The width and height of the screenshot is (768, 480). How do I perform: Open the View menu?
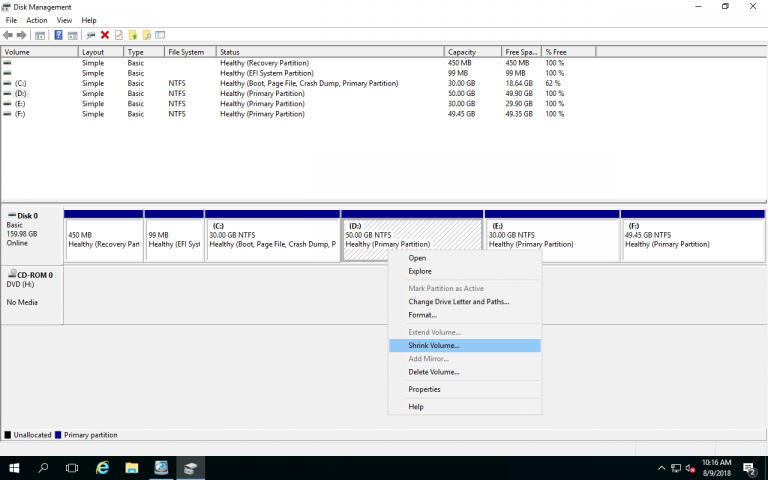64,20
